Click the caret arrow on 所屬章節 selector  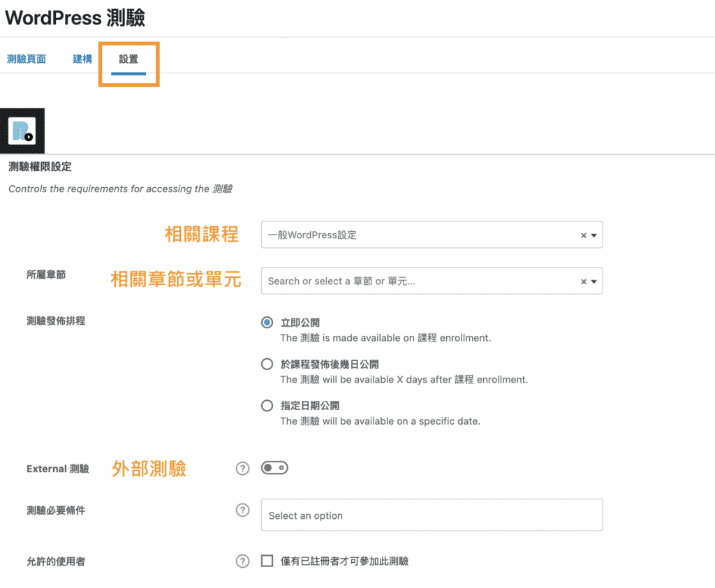(595, 281)
